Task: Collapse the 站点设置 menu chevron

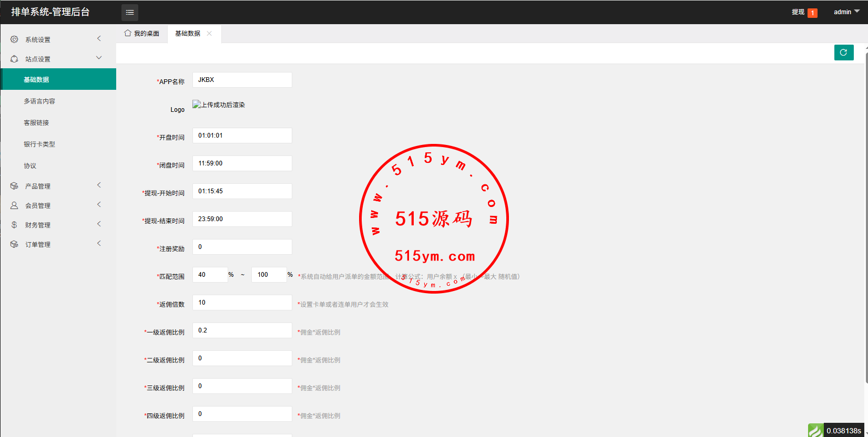Action: click(99, 58)
